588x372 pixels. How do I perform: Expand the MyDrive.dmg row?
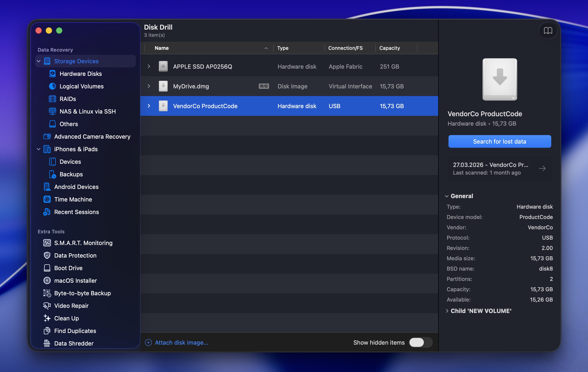149,86
